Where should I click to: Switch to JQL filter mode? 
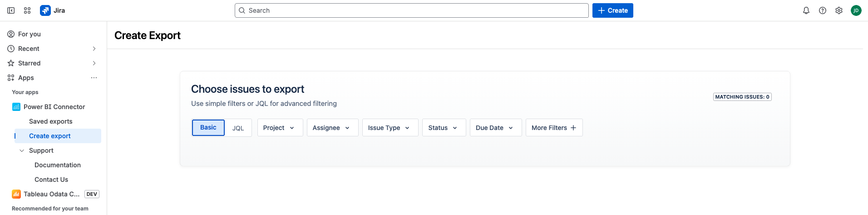[x=238, y=128]
